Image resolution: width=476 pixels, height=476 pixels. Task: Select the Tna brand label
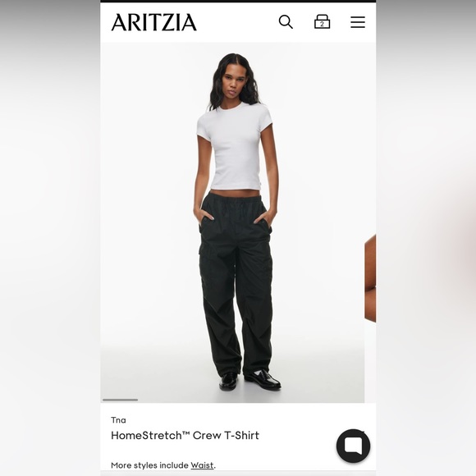tap(118, 420)
